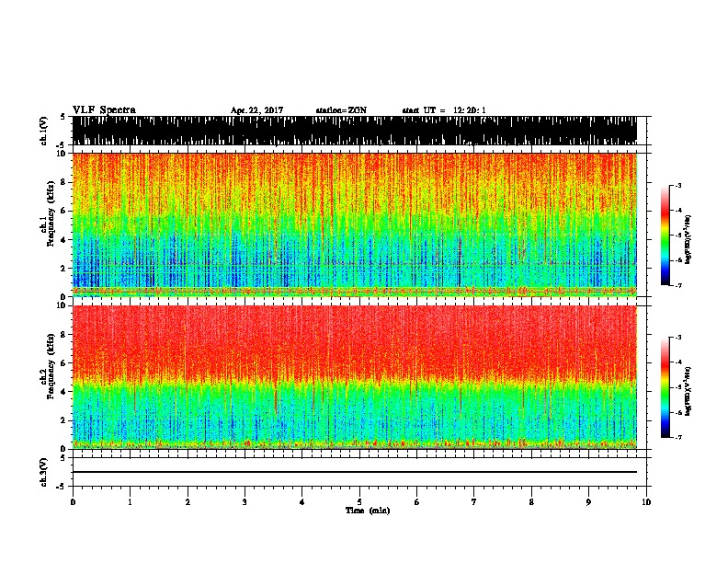Screen dimensions: 728x563
Task: Click the horizontal 2 kHz line in ch.1 spectrogram
Action: point(355,265)
